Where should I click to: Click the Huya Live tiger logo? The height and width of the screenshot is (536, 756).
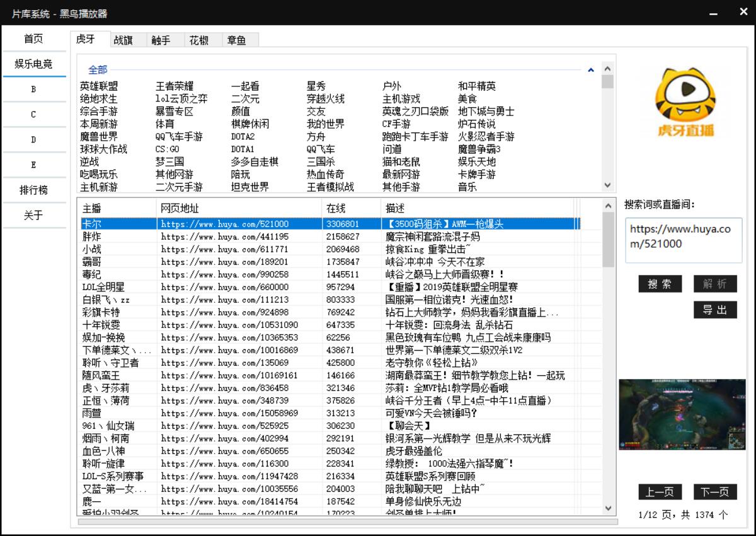point(685,102)
